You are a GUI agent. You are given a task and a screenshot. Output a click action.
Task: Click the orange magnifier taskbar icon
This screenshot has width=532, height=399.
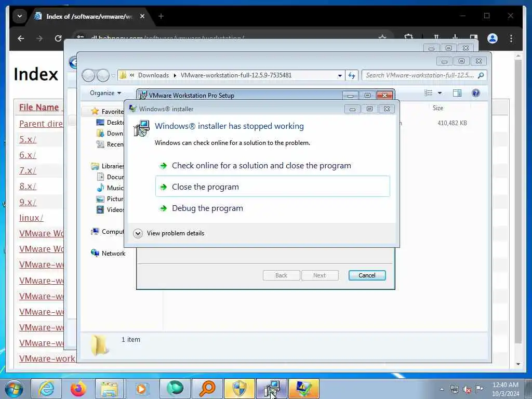[207, 389]
